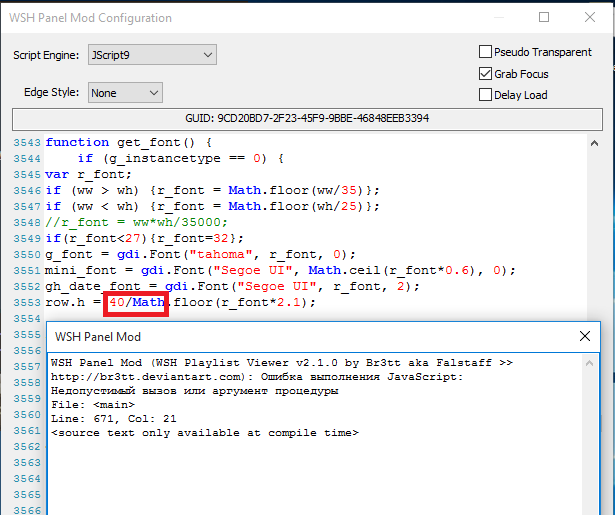Image resolution: width=615 pixels, height=515 pixels.
Task: Maximize the configuration window
Action: click(x=544, y=18)
